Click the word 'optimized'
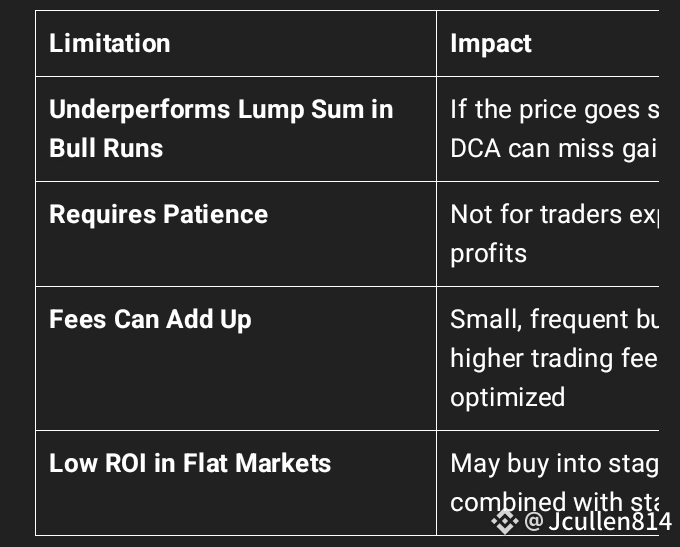 (508, 397)
